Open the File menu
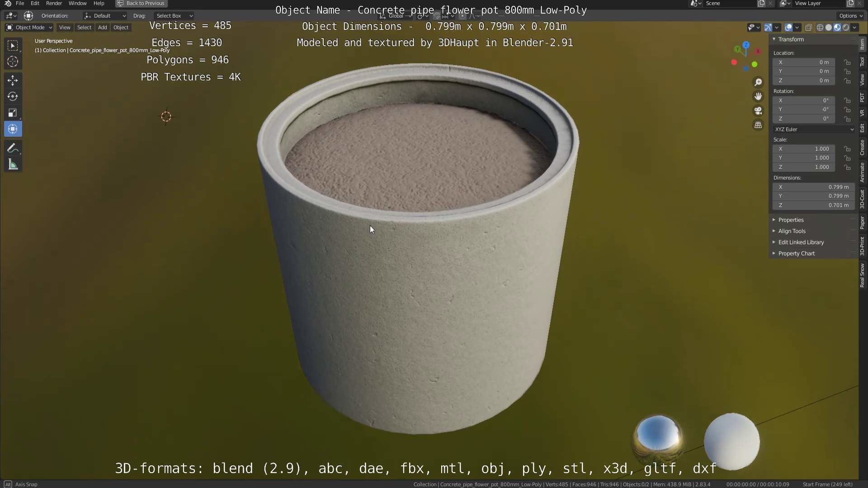This screenshot has width=868, height=488. point(20,3)
